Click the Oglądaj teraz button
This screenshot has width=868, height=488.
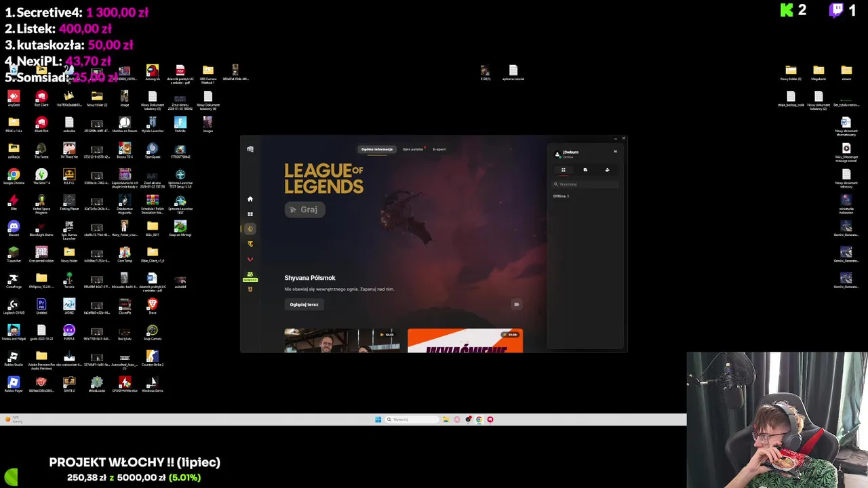coord(304,304)
